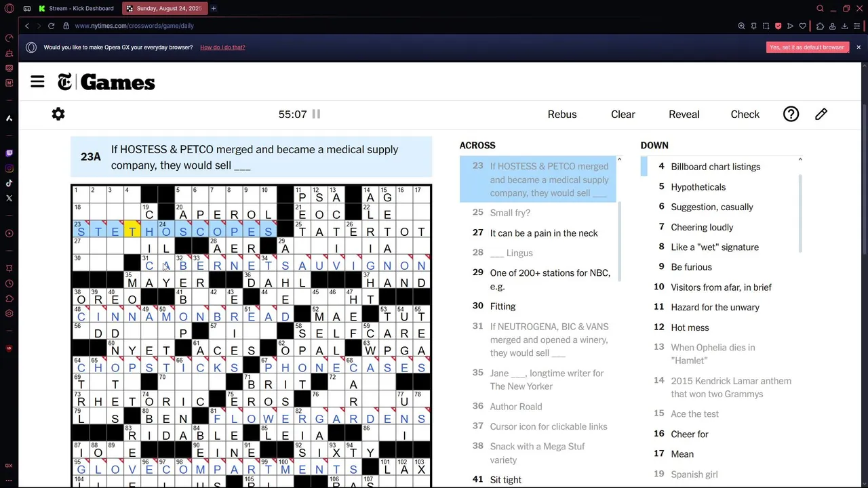The width and height of the screenshot is (868, 488).
Task: Click the yellow highlighted T cell
Action: point(132,229)
